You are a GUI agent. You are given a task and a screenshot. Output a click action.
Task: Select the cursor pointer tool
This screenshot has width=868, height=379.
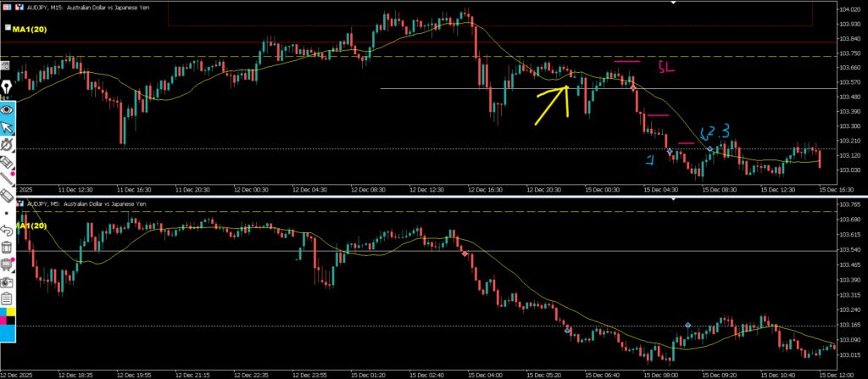point(7,126)
